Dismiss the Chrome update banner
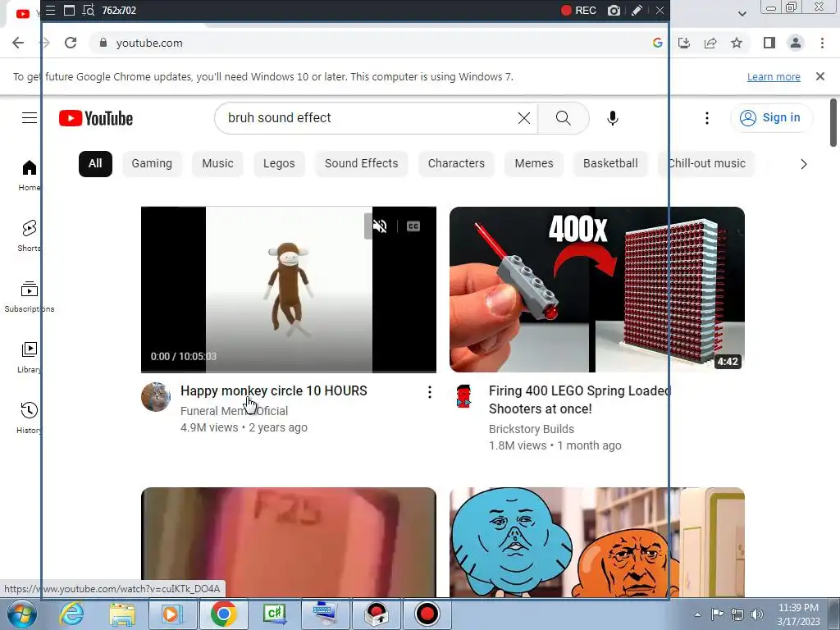This screenshot has height=630, width=840. point(820,76)
